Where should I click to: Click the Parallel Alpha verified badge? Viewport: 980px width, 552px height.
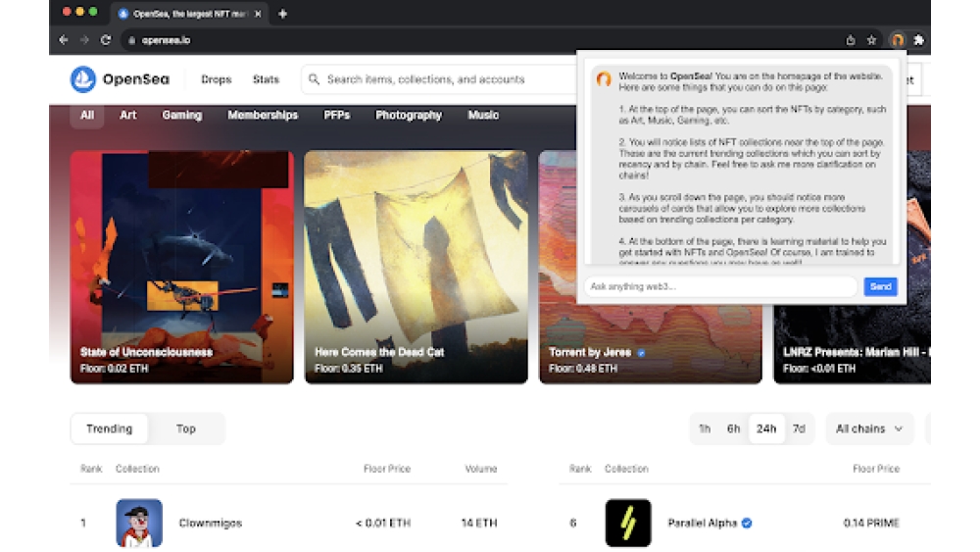click(x=747, y=523)
